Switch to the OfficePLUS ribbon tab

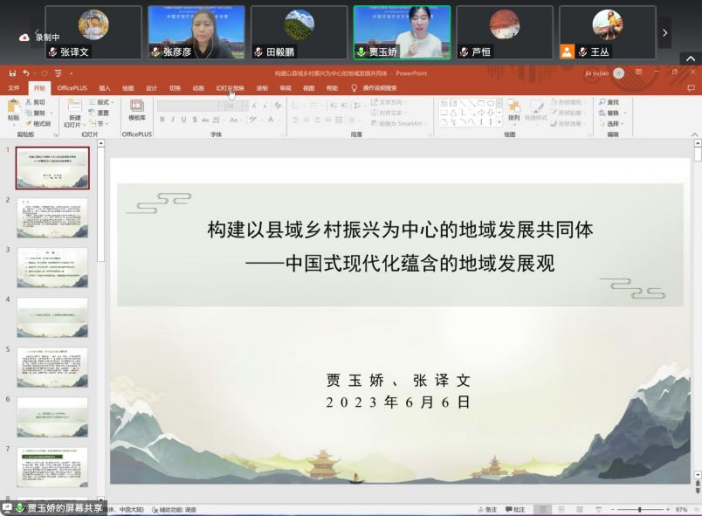coord(72,88)
